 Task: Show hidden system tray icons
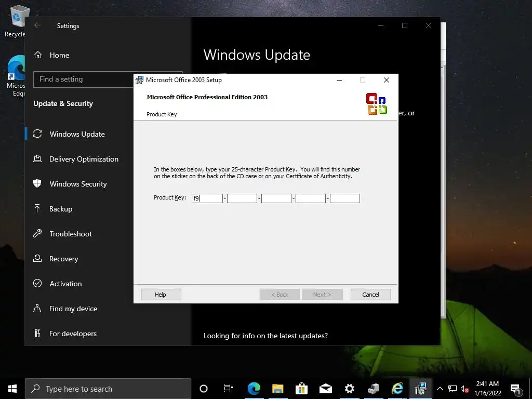[x=440, y=389]
